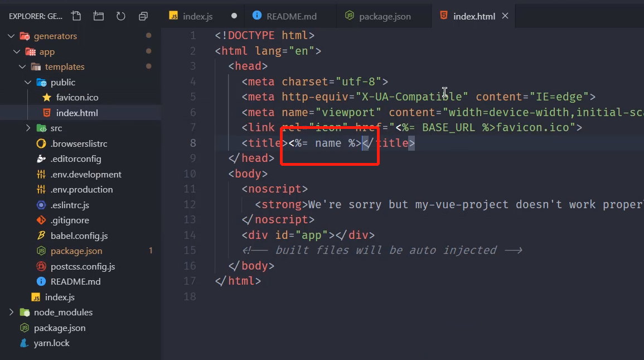This screenshot has height=360, width=644.
Task: Click the nodejs icon on package.json tab
Action: click(349, 16)
